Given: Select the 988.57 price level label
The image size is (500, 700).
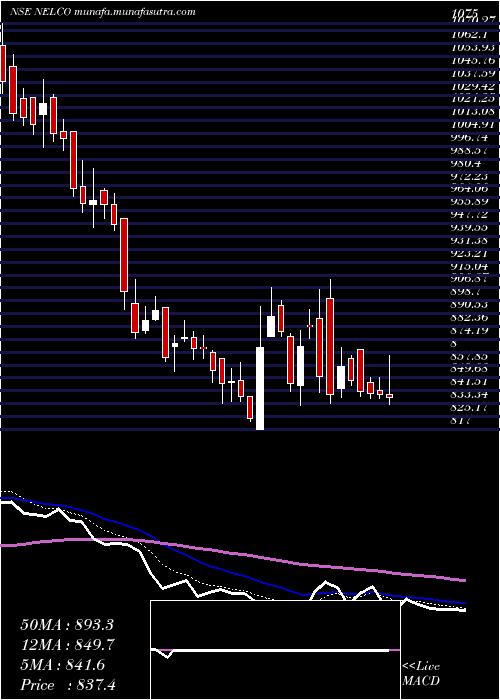Looking at the screenshot, I should [x=470, y=150].
